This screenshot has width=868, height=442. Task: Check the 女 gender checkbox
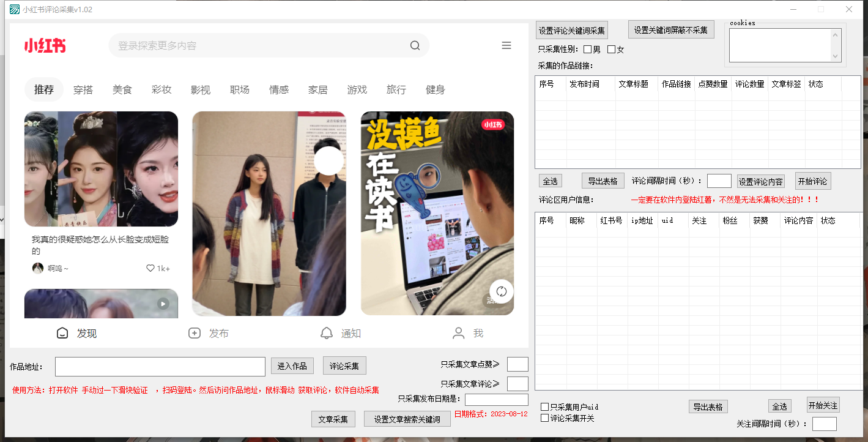(x=611, y=50)
